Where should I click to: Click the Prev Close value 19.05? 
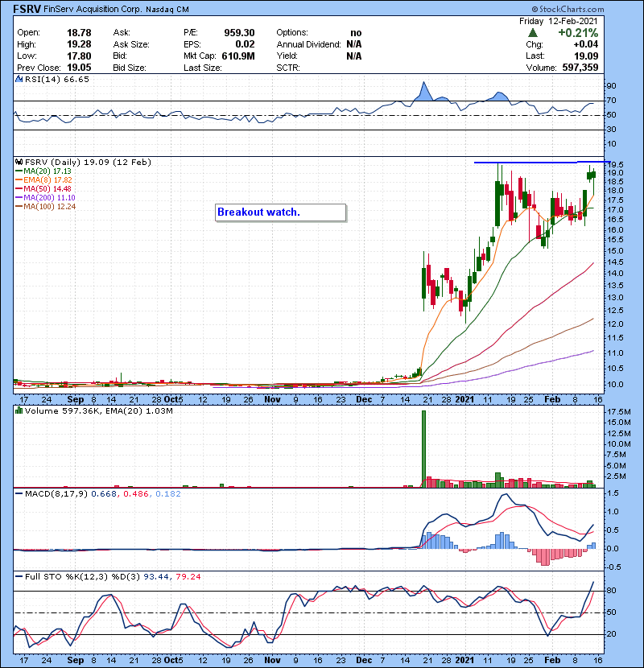[79, 68]
